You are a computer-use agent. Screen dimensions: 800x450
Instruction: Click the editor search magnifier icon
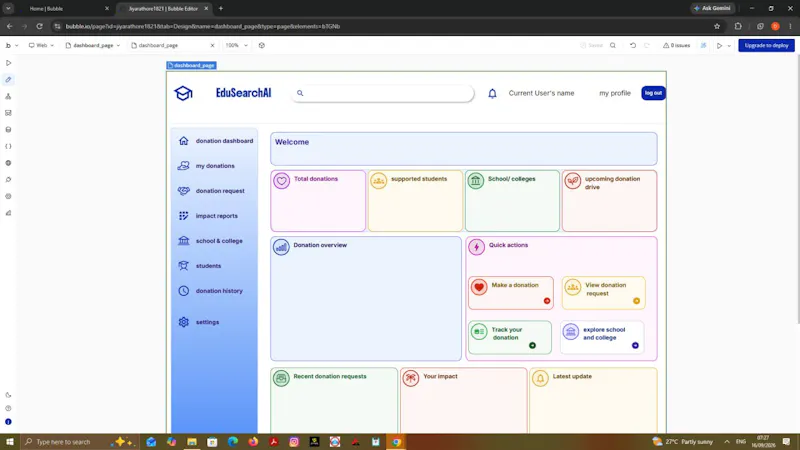point(613,45)
